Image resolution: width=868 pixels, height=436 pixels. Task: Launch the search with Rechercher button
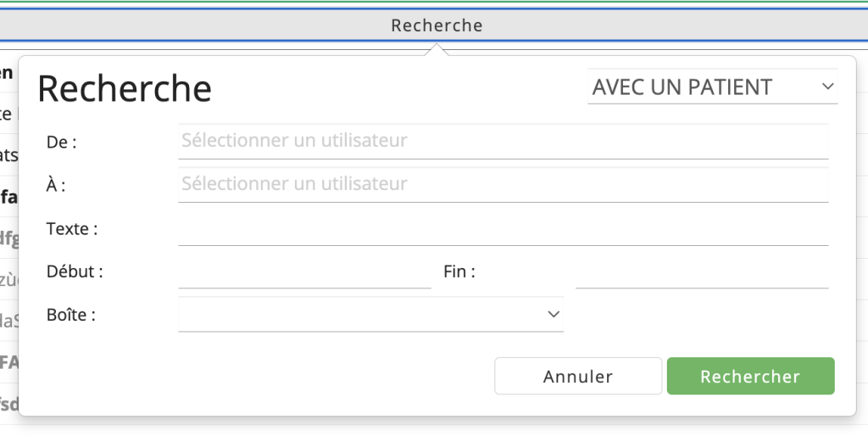click(751, 376)
